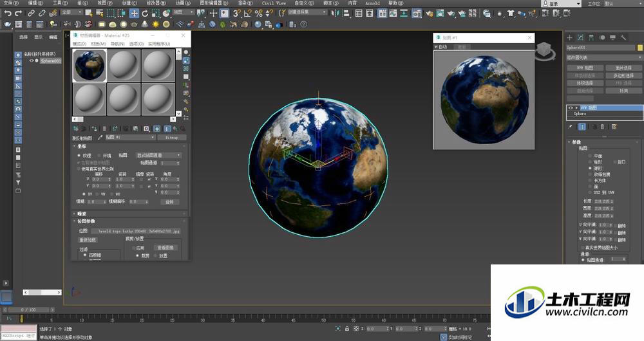Enable Apply (应用) cropping checkbox
The image size is (644, 341).
click(134, 248)
